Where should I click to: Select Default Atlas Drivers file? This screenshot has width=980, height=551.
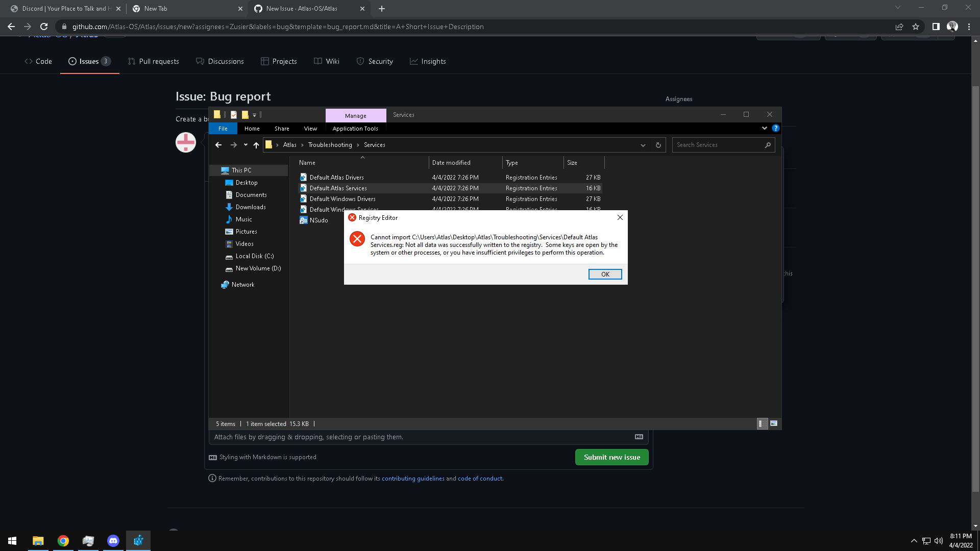pyautogui.click(x=337, y=178)
